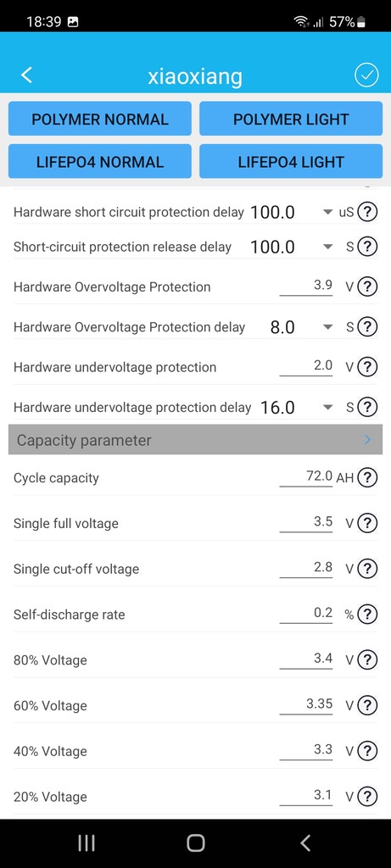Apply the POLYMER NORMAL preset

point(100,119)
